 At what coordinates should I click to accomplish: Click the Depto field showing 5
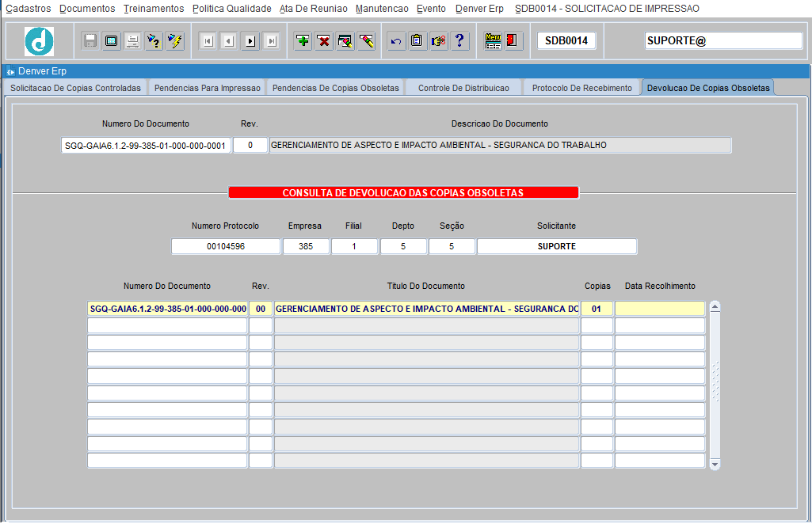[x=403, y=246]
